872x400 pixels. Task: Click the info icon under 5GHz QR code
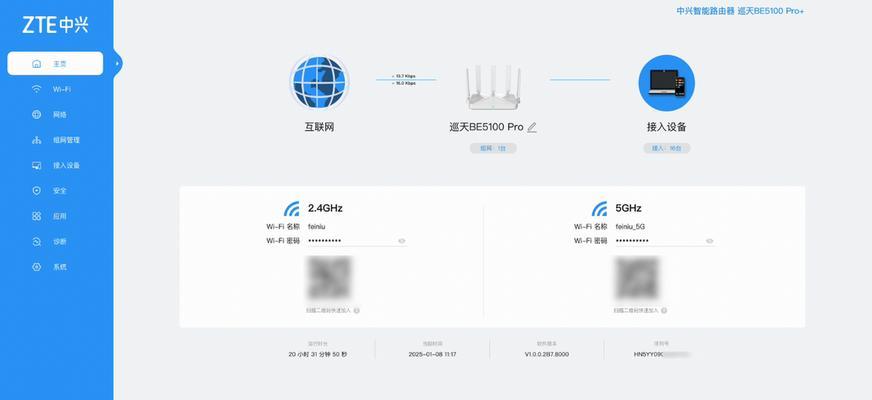coord(664,310)
